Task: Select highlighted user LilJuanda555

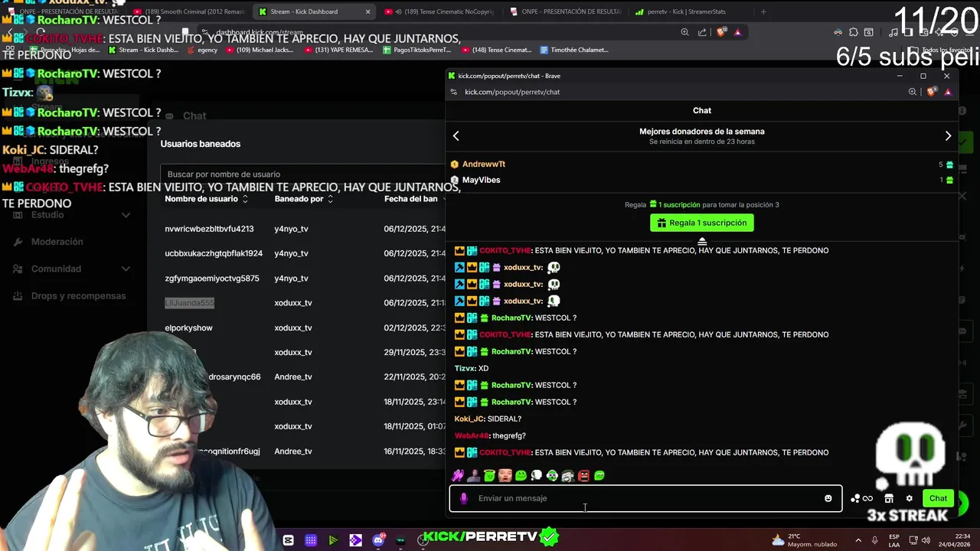Action: tap(189, 303)
